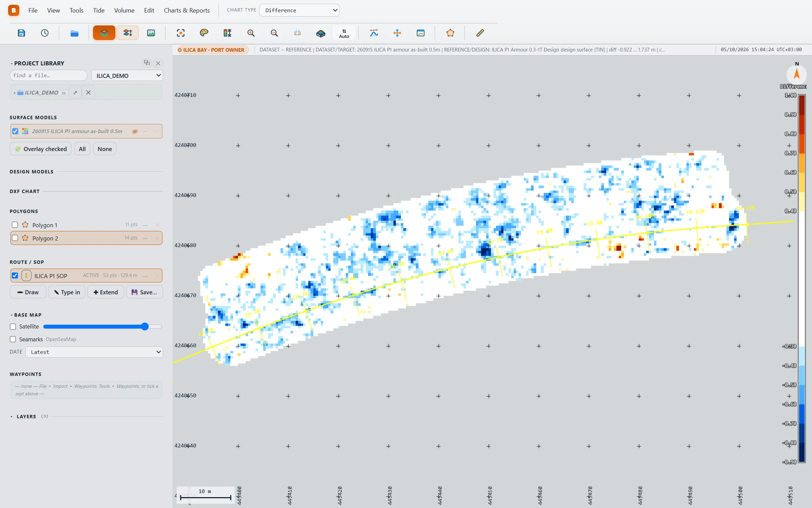
Task: Select the ruler measure tool
Action: 480,33
